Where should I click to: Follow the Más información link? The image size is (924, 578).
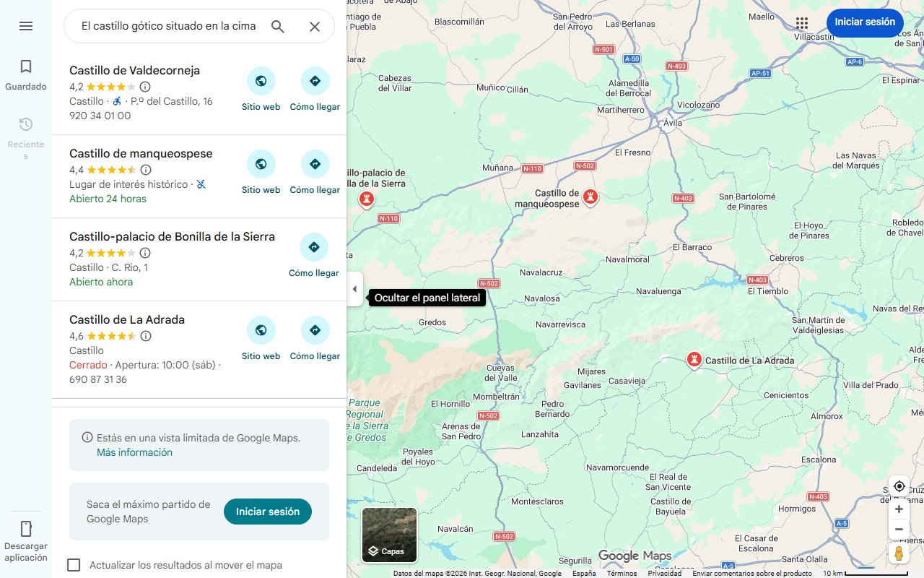point(134,452)
